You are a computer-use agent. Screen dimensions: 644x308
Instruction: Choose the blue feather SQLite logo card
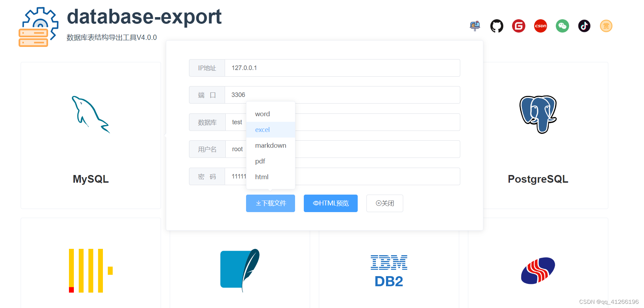240,269
